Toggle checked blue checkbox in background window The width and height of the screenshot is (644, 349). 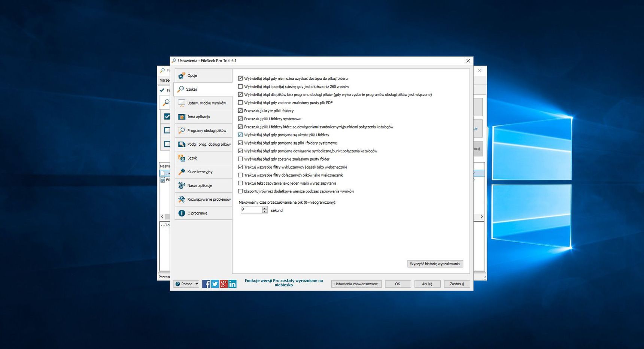pos(167,116)
